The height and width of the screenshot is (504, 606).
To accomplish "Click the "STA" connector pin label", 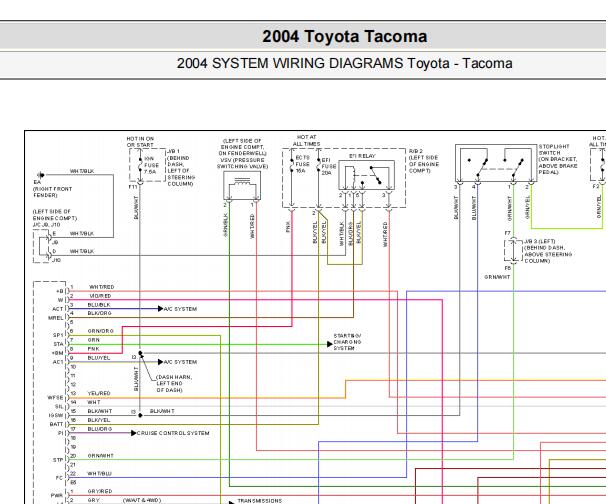I will 58,344.
